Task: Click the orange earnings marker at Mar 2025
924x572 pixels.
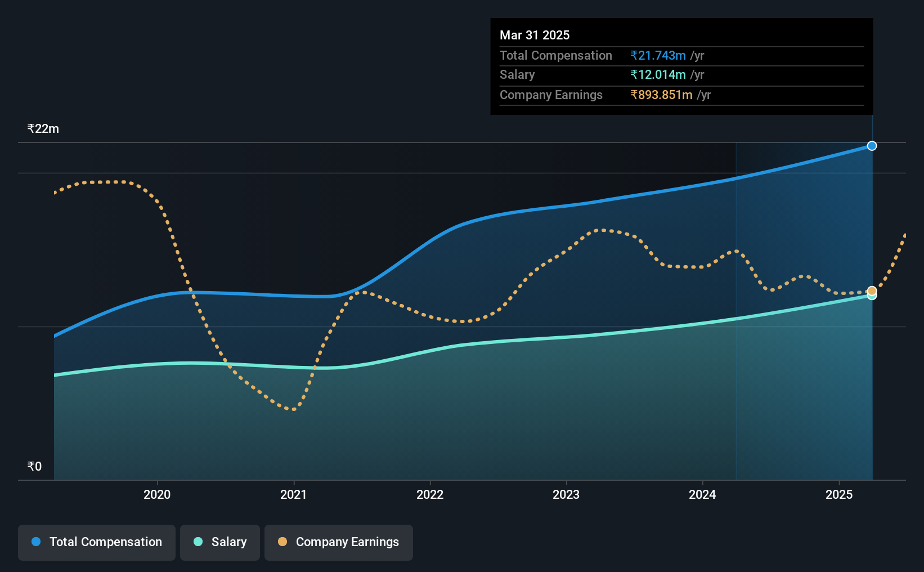Action: pos(872,291)
